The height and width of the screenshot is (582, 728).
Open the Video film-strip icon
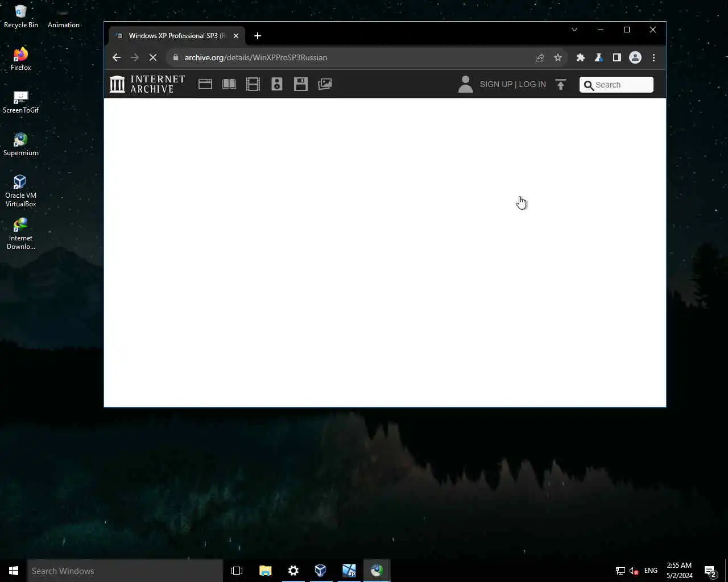pyautogui.click(x=253, y=84)
